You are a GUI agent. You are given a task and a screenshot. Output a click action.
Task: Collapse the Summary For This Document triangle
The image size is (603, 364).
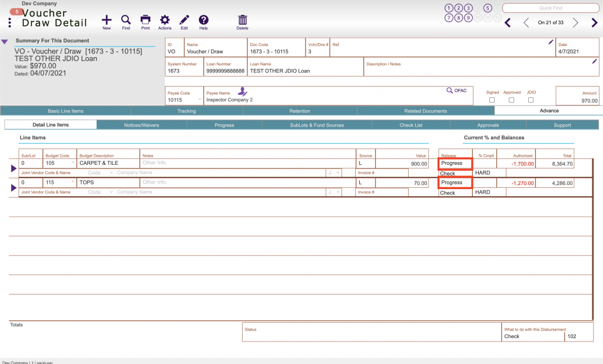coord(5,42)
